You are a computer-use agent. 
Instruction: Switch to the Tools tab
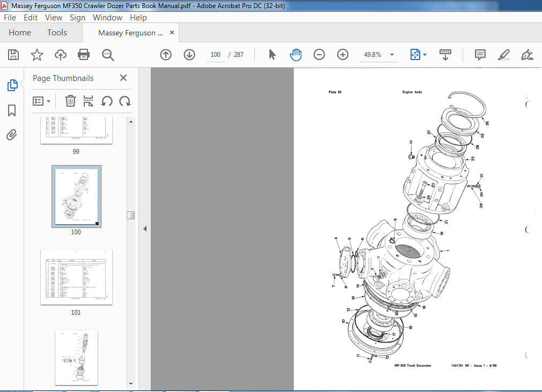57,33
